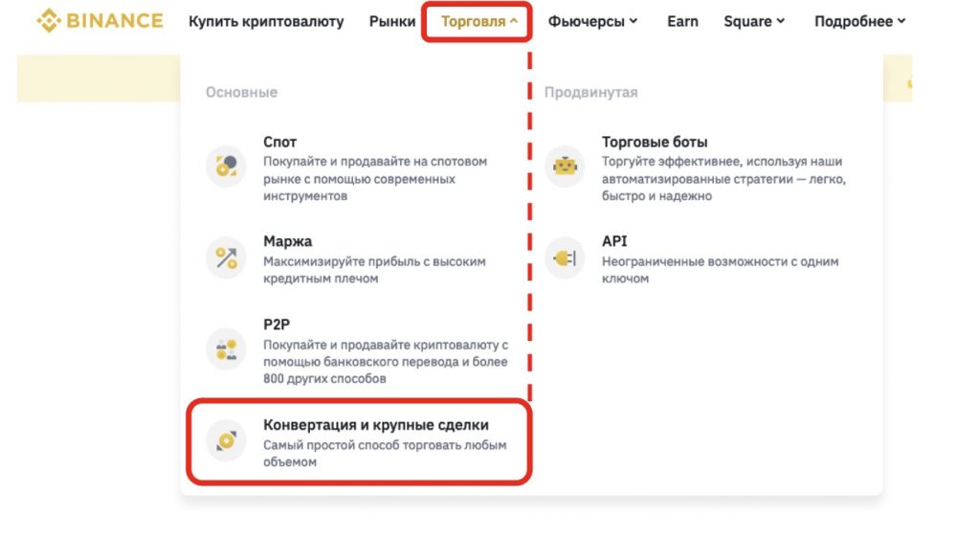Open Купить криптовалюту page
The height and width of the screenshot is (539, 980).
point(266,21)
